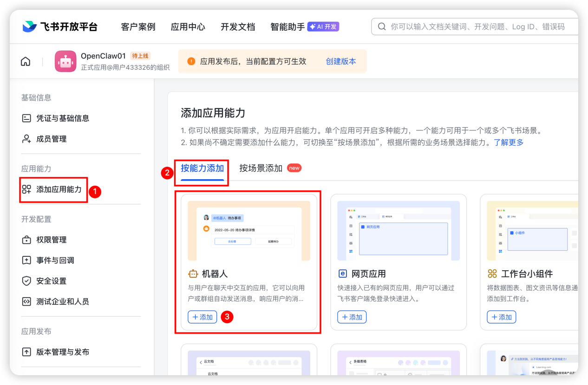Viewport: 588px width, 385px height.
Task: Click the 添加应用能力 grid icon
Action: [x=27, y=189]
